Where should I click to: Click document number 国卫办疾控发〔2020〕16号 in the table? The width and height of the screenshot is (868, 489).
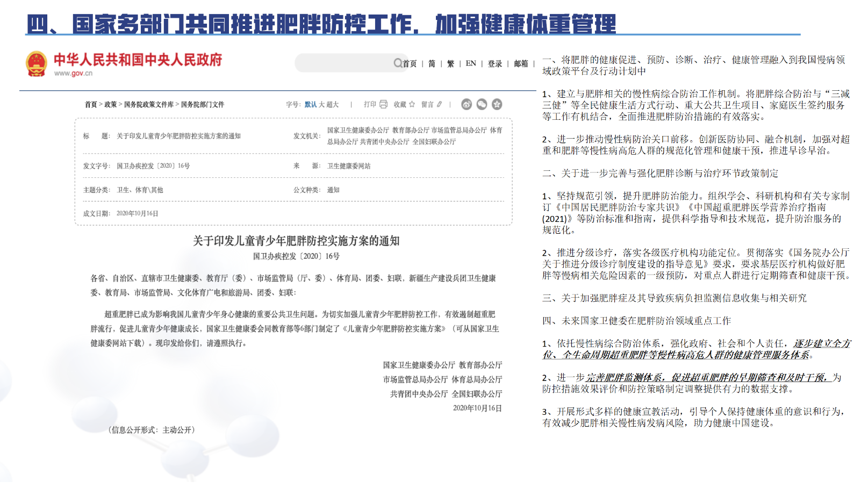[153, 166]
